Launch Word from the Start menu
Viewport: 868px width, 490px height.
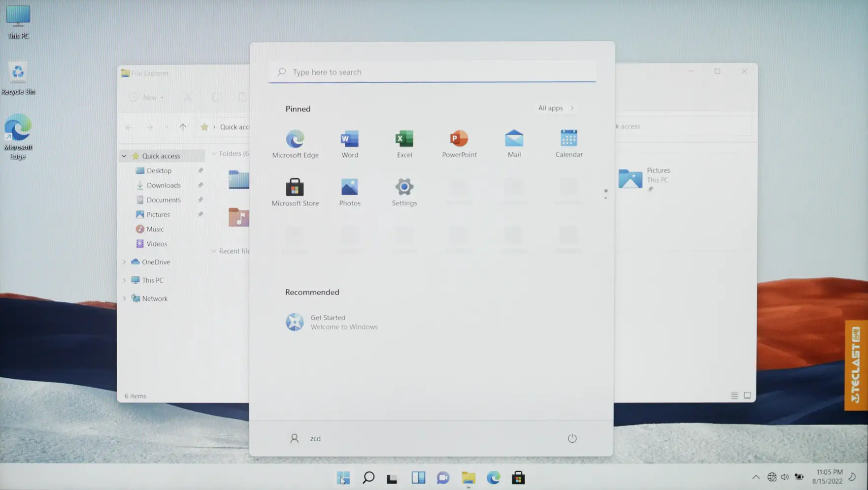tap(350, 143)
